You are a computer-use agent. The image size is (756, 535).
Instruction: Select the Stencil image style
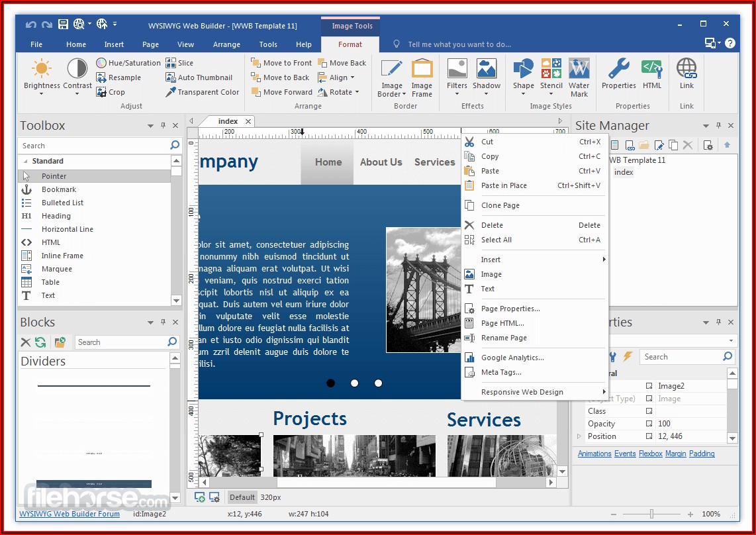tap(551, 69)
